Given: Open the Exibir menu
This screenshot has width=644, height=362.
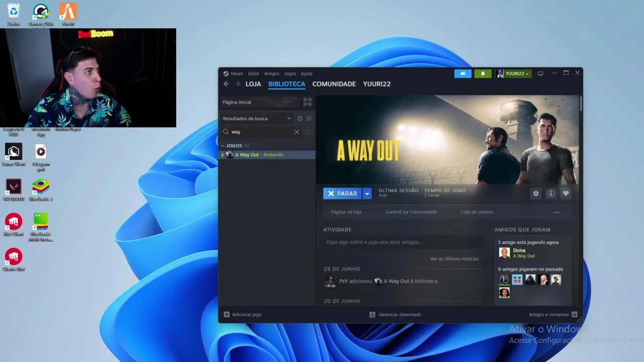Looking at the screenshot, I should (254, 73).
